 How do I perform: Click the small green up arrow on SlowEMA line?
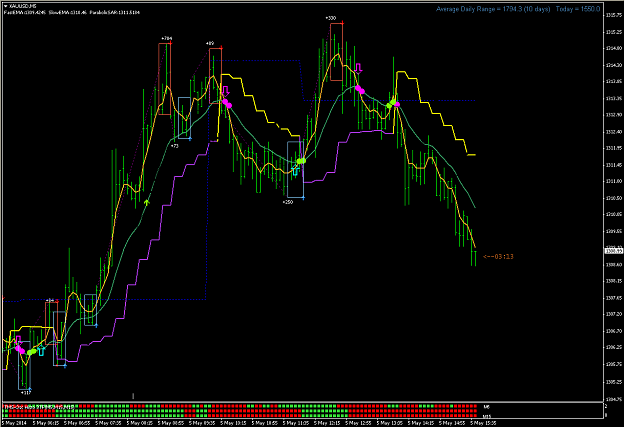pyautogui.click(x=147, y=202)
